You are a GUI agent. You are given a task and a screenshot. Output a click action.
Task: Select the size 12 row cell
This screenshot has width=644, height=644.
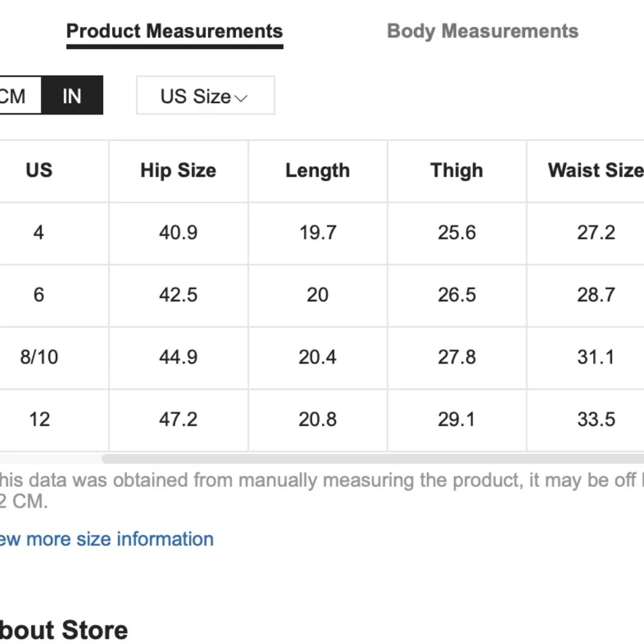point(39,420)
